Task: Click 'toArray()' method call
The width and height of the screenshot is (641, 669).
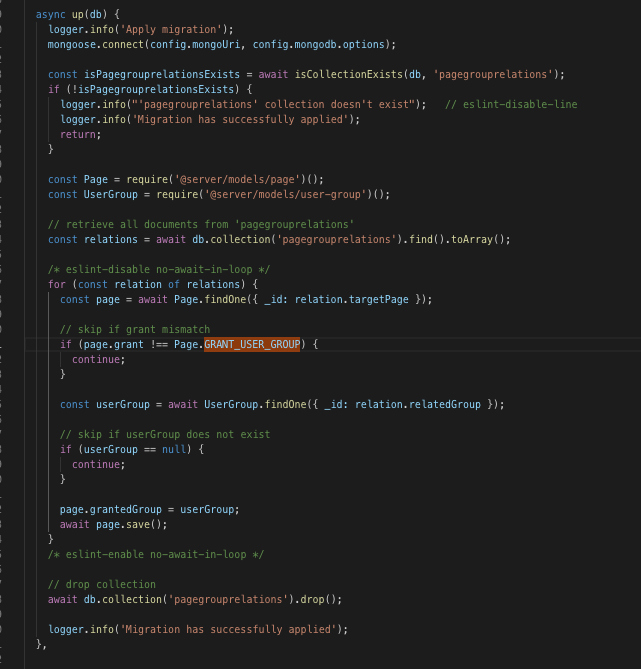Action: coord(478,239)
